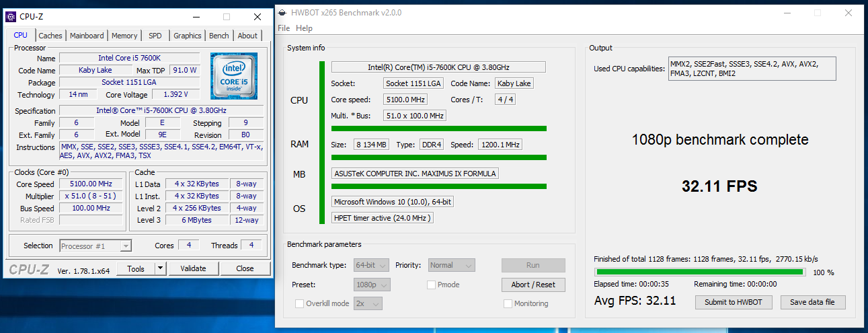Click the Stepping value 9 in CPU-Z
This screenshot has height=333, width=868.
(x=245, y=123)
